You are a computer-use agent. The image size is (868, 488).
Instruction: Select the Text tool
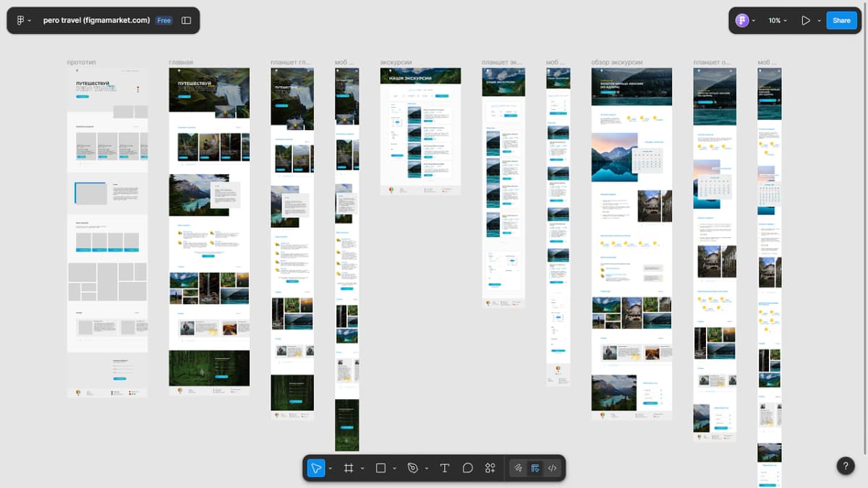click(x=445, y=468)
